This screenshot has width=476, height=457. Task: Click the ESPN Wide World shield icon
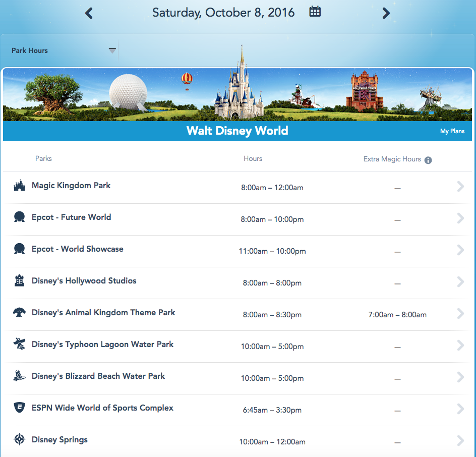click(x=19, y=408)
